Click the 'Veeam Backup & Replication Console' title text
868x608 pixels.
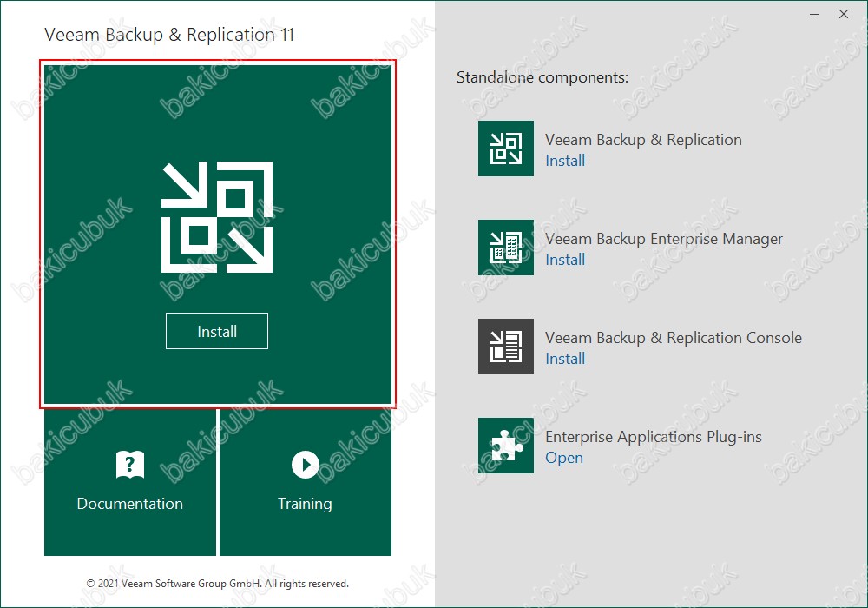[674, 338]
